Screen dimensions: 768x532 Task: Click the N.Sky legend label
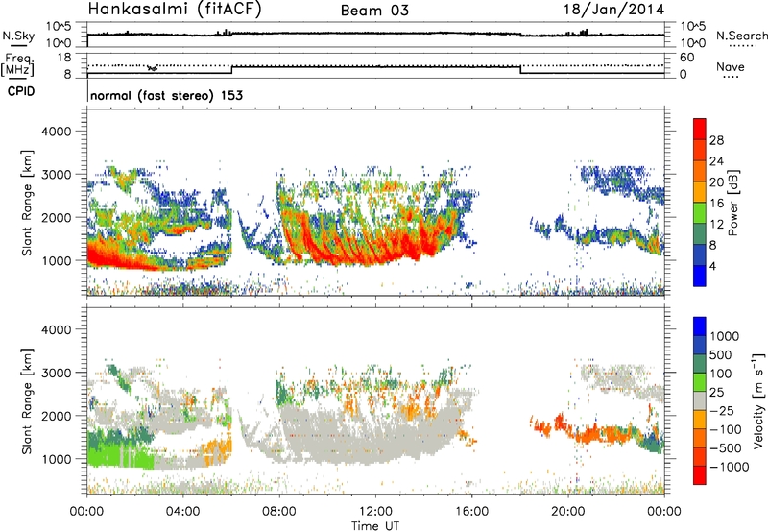pyautogui.click(x=18, y=36)
